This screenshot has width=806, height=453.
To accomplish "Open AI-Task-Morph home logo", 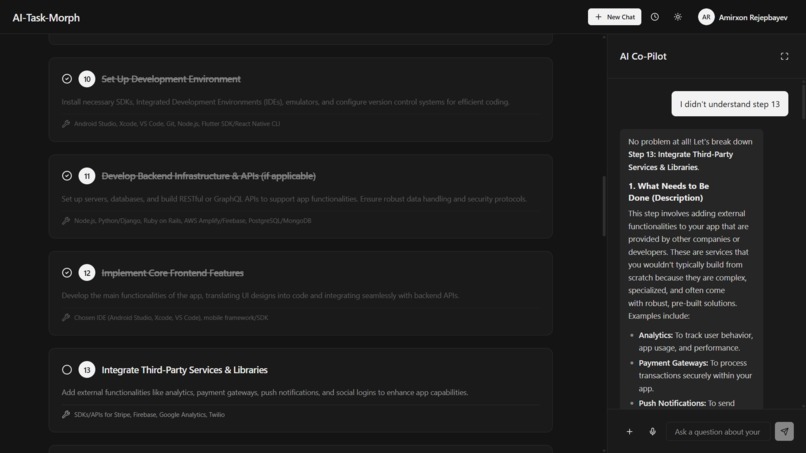I will click(46, 17).
